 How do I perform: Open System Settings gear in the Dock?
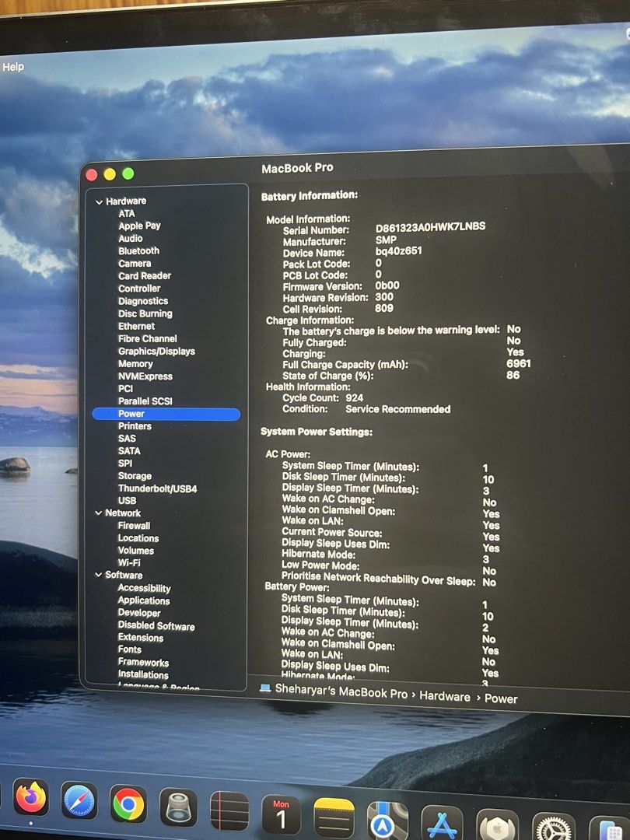coord(554,828)
